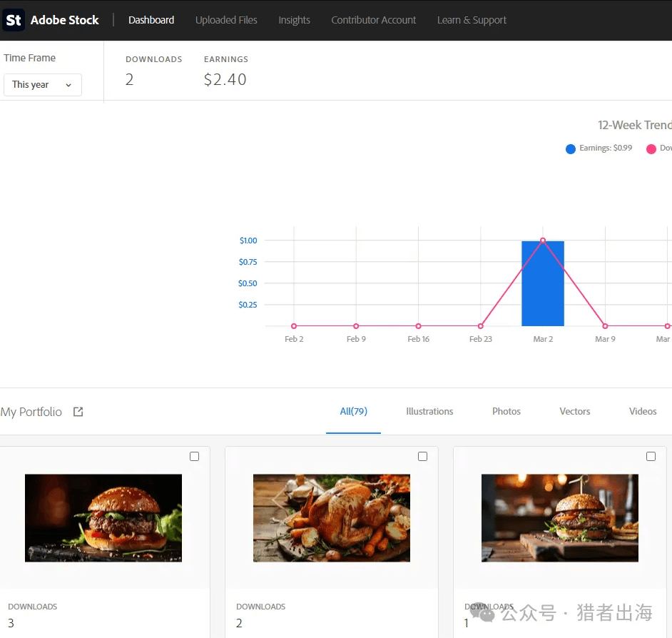This screenshot has height=638, width=672.
Task: Click the blue Earnings legend dot
Action: tap(570, 149)
